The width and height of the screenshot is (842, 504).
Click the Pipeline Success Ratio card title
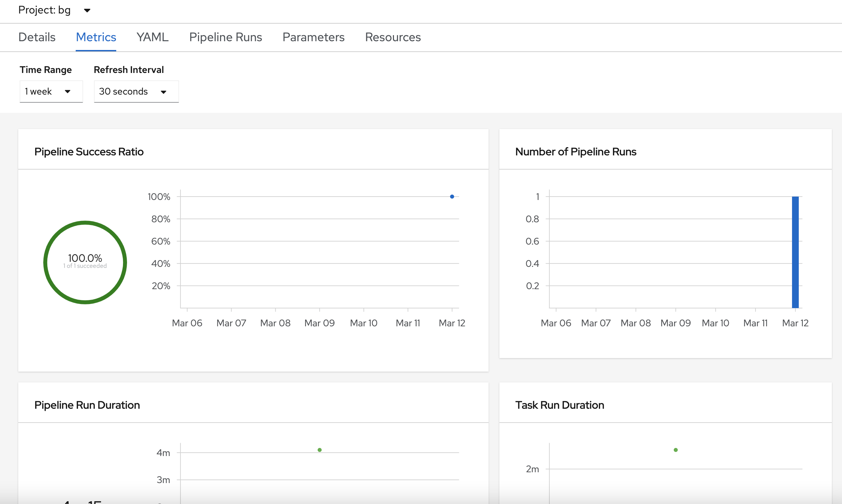[89, 152]
